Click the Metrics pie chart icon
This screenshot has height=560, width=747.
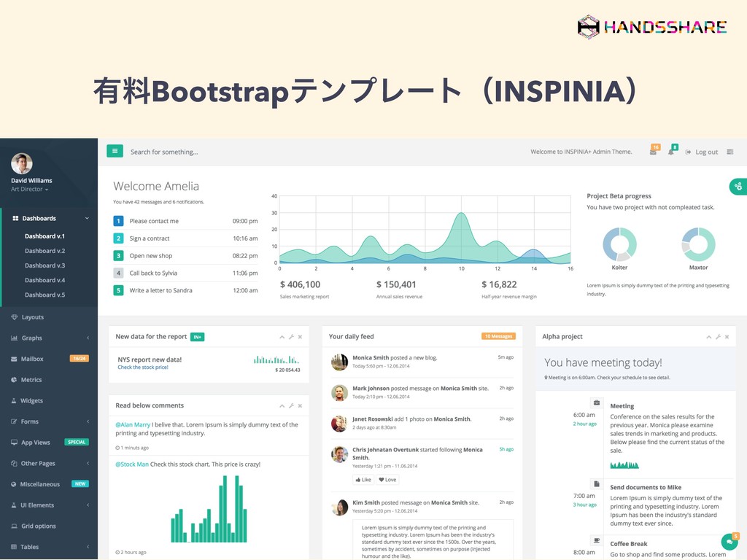(x=14, y=380)
